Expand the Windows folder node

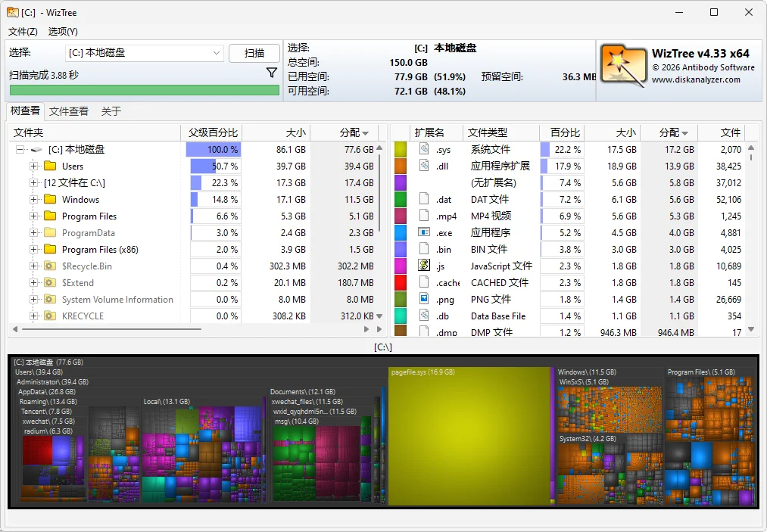click(34, 200)
